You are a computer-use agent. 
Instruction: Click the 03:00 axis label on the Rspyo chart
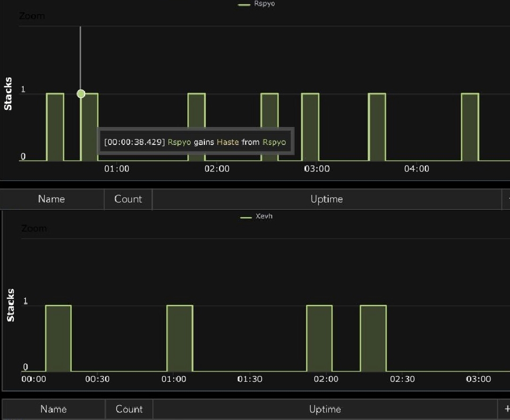coord(317,169)
